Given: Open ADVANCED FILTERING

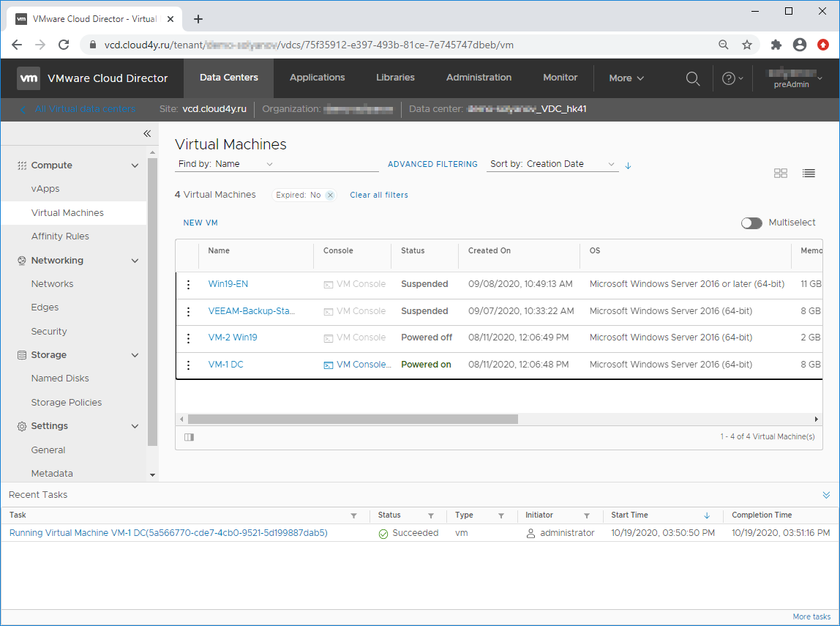Looking at the screenshot, I should [432, 165].
